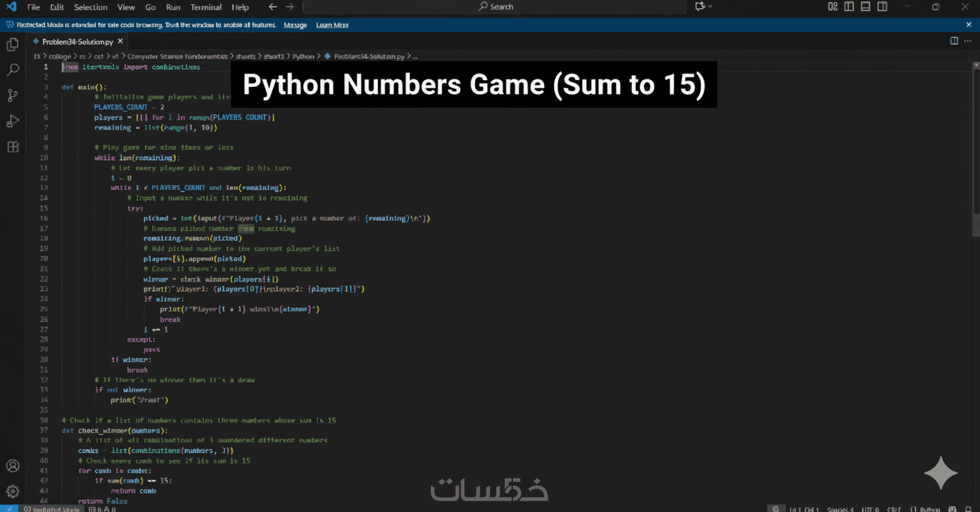The height and width of the screenshot is (512, 980).
Task: Click the line and column status item
Action: coord(803,509)
